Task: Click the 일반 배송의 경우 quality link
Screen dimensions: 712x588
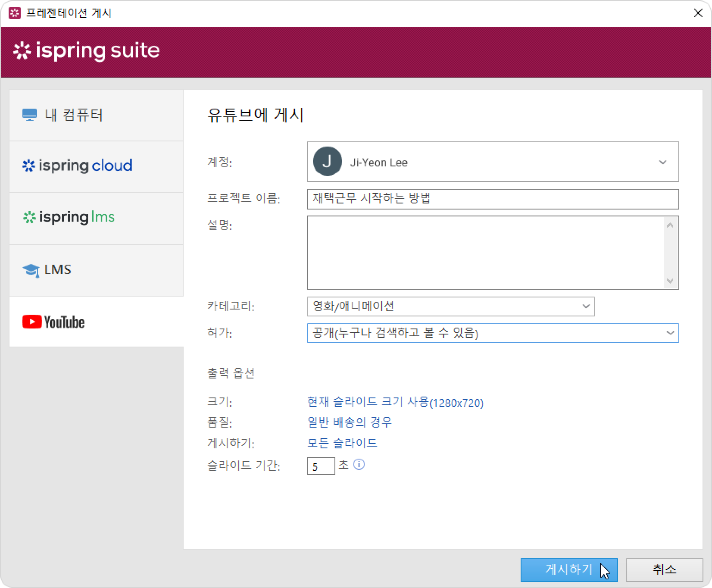Action: tap(350, 422)
